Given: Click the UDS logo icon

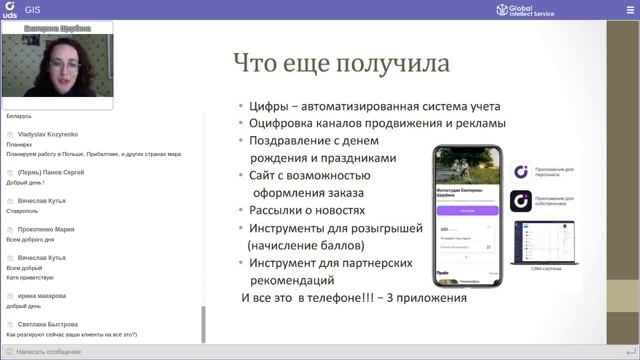Looking at the screenshot, I should pos(9,10).
